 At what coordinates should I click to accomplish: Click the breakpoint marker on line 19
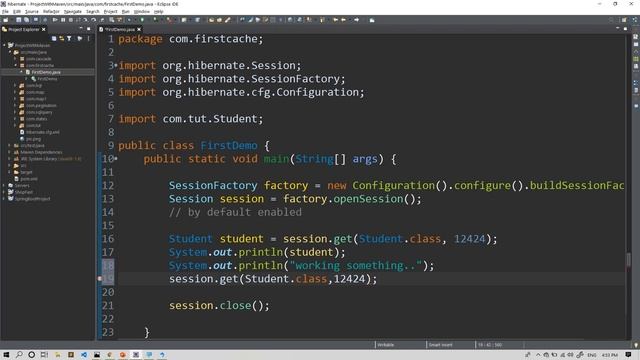(x=100, y=279)
